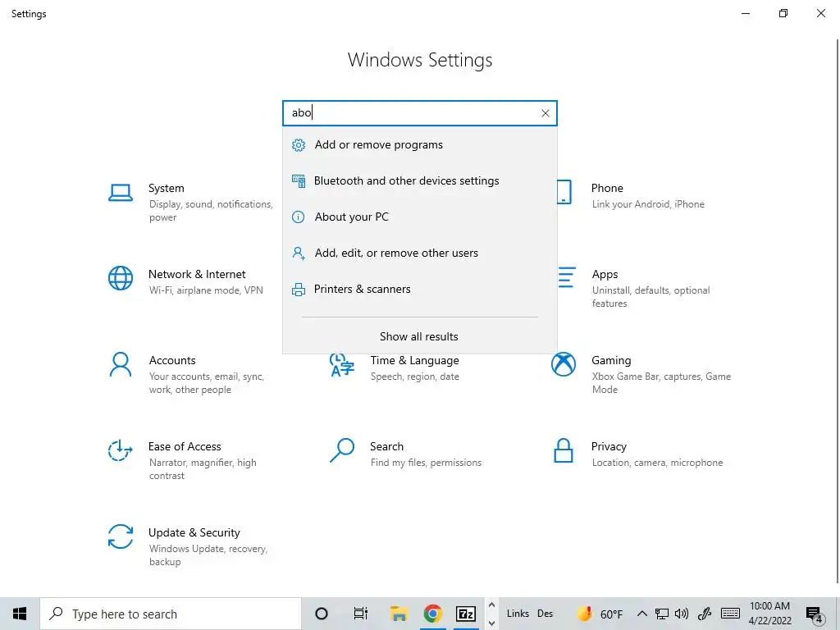Select Add, edit, or remove other users

coord(420,253)
